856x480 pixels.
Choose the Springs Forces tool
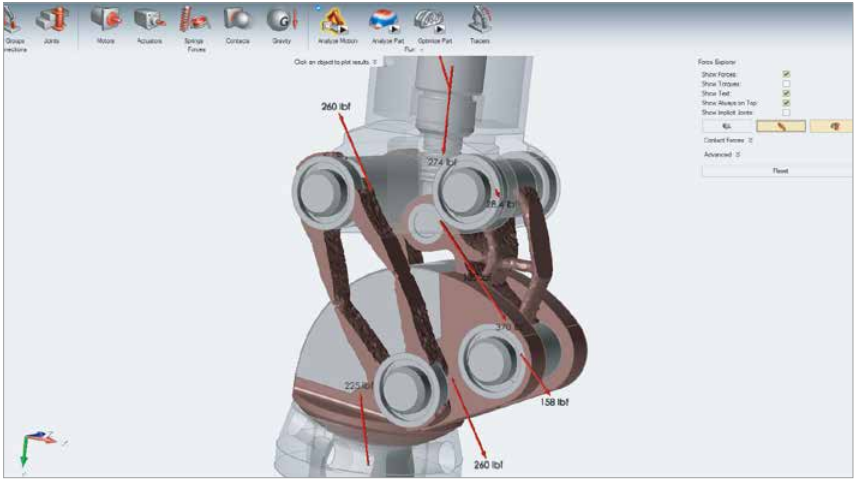click(195, 20)
